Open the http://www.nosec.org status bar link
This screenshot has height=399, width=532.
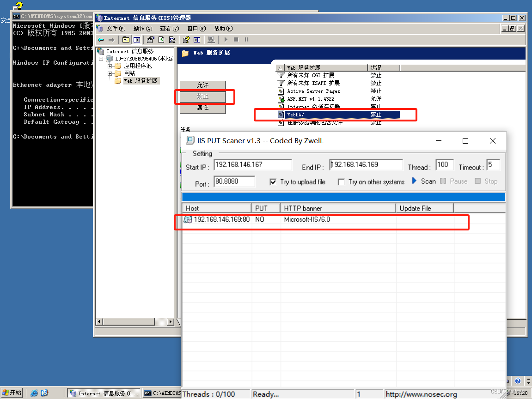click(x=422, y=394)
